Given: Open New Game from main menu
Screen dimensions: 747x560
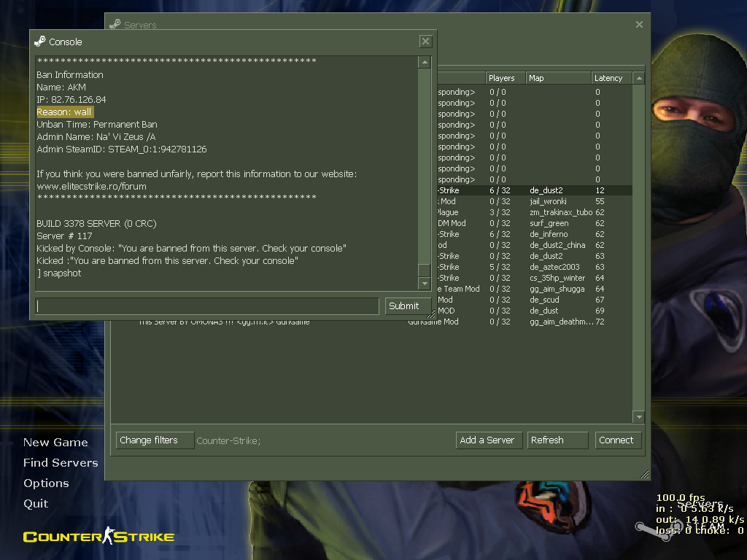Looking at the screenshot, I should [55, 443].
